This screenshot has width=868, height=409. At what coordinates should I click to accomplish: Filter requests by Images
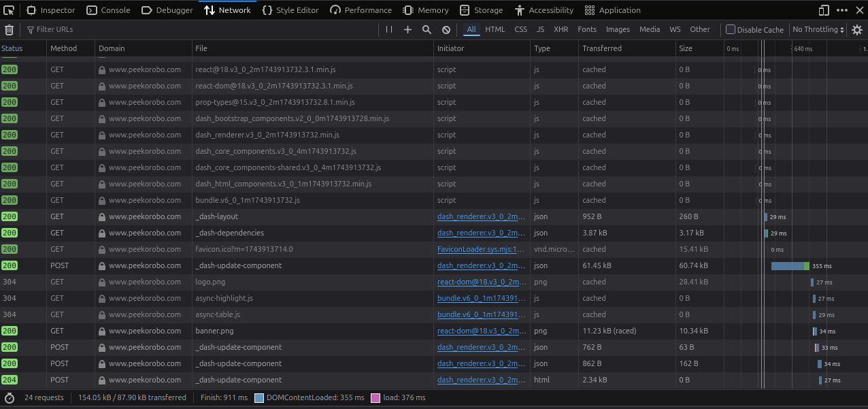pyautogui.click(x=618, y=29)
